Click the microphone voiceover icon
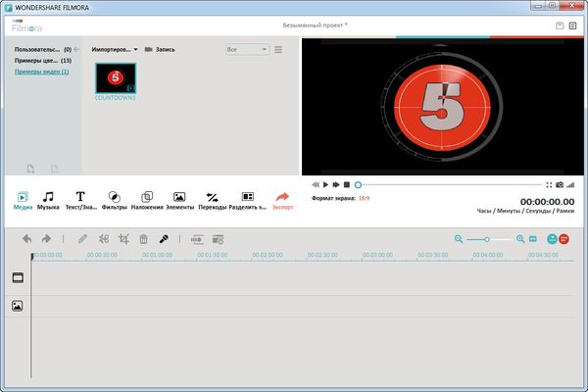 tap(164, 239)
